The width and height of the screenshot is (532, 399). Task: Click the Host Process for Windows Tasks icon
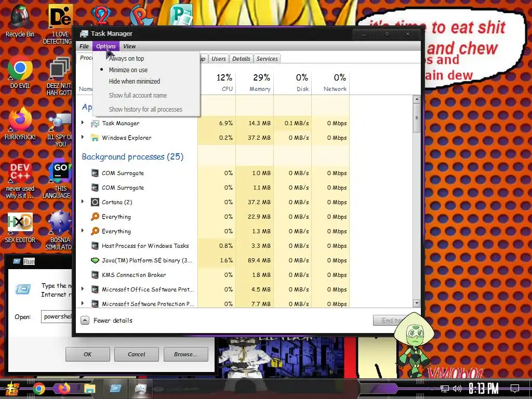95,246
